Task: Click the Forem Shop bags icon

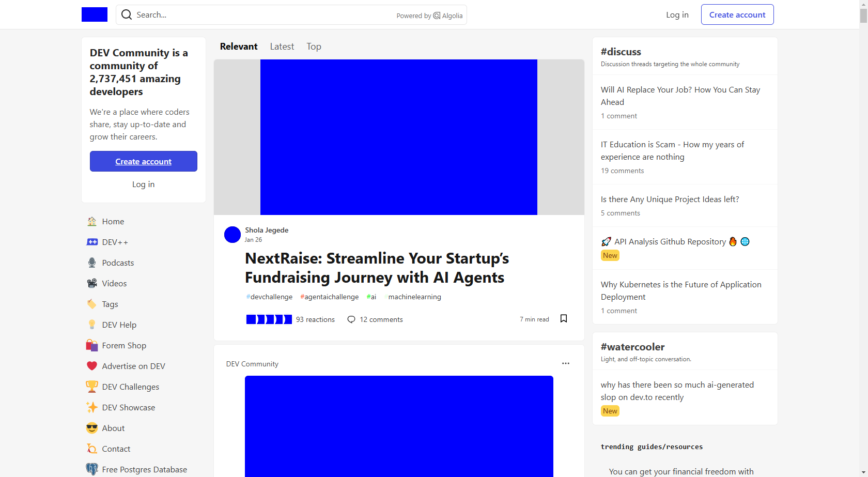Action: pos(92,345)
